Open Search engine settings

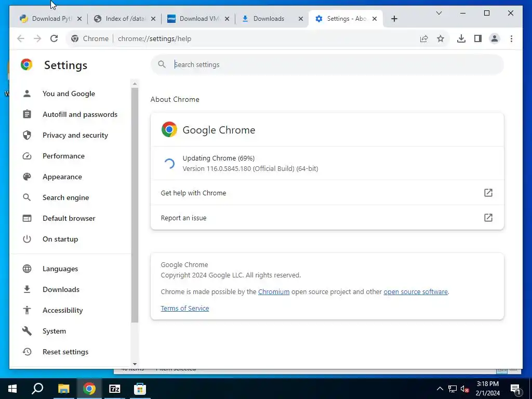pyautogui.click(x=66, y=197)
